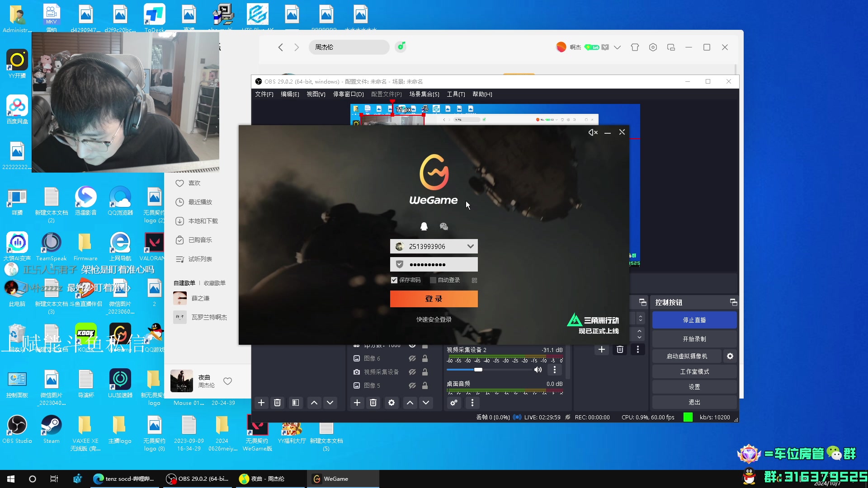Open 视频采集设备 2 audio options menu

coord(555,370)
